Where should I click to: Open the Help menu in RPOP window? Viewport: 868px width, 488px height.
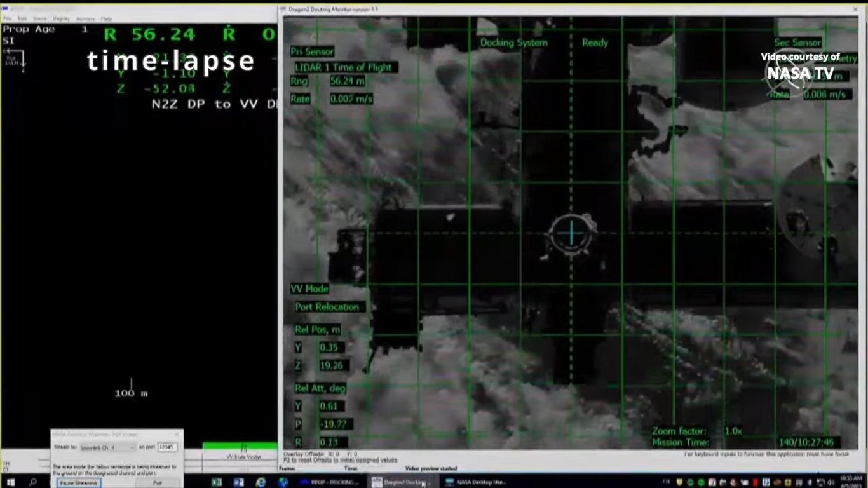click(x=106, y=19)
